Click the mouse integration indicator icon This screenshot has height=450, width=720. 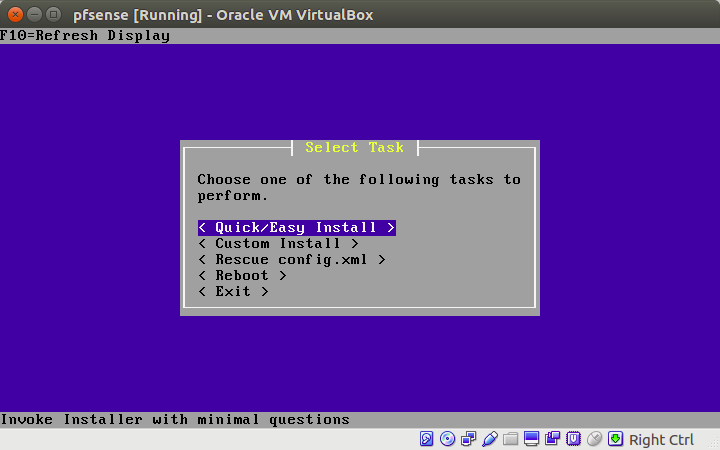(x=595, y=439)
